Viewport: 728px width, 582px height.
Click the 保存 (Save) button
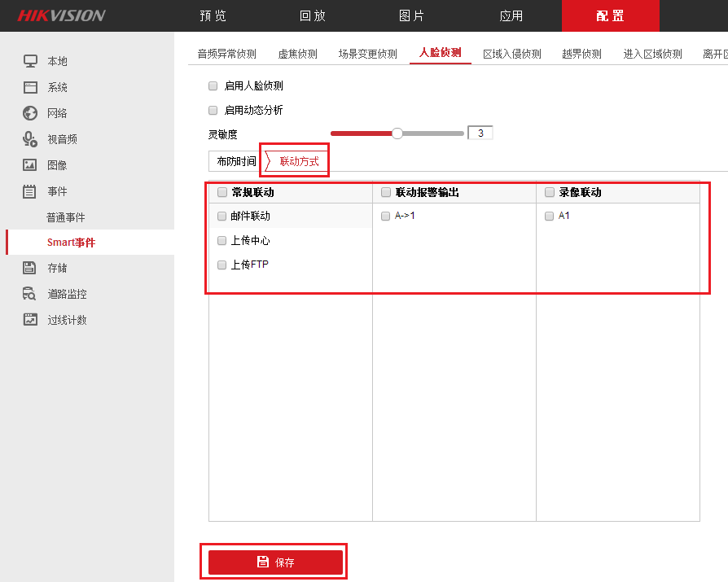click(x=274, y=561)
